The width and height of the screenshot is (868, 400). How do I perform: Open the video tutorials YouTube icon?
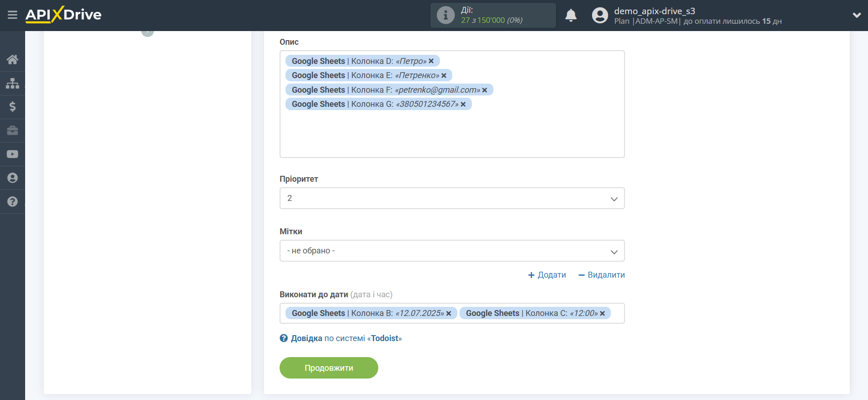(12, 154)
